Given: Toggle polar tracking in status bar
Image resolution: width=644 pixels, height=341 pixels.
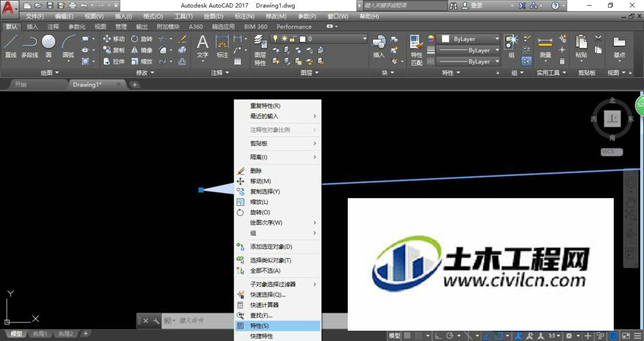Looking at the screenshot, I should click(x=450, y=336).
